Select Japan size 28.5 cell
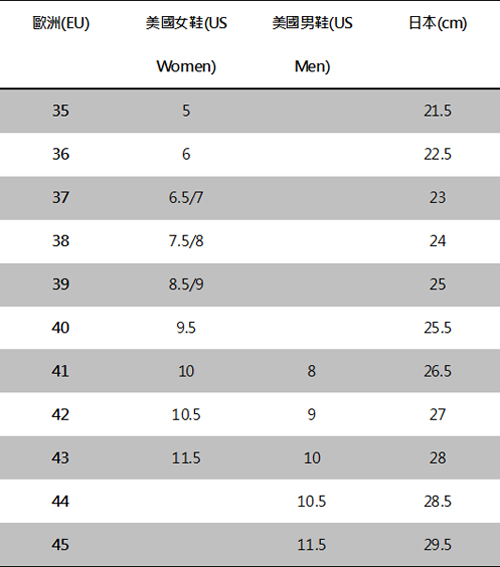 [437, 501]
